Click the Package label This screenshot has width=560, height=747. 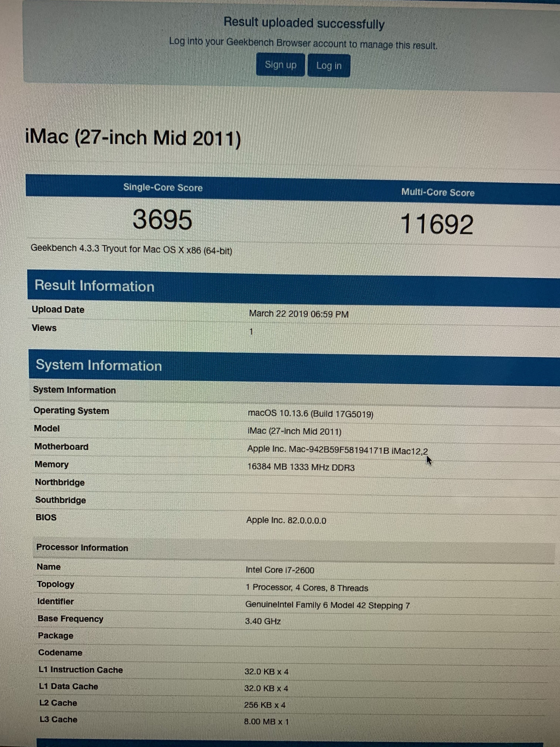[x=56, y=635]
